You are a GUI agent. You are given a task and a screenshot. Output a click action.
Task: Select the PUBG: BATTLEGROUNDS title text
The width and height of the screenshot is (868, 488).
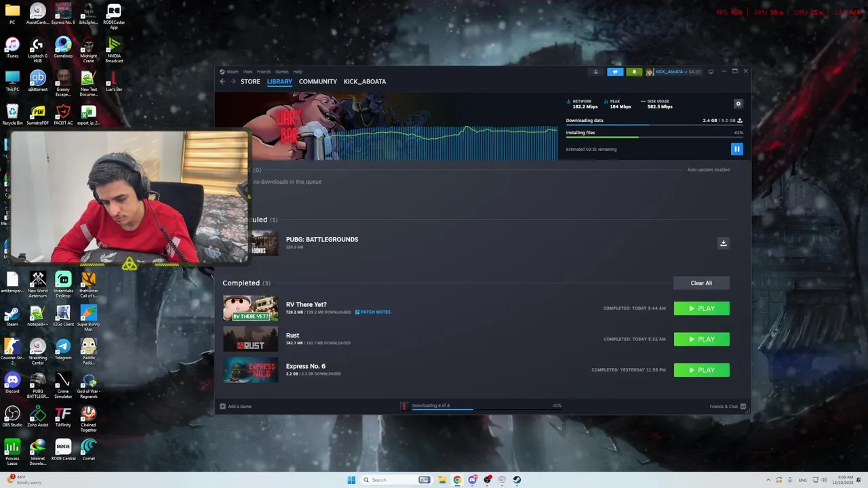point(322,239)
